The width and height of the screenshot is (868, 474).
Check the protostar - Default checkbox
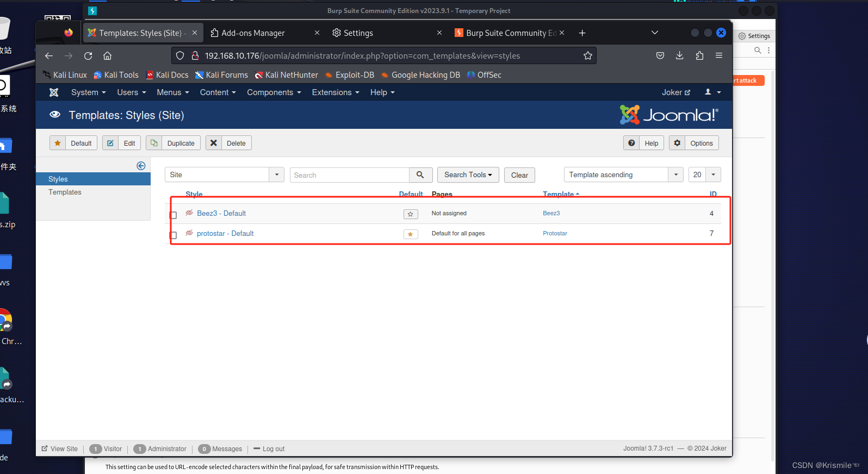pyautogui.click(x=173, y=235)
